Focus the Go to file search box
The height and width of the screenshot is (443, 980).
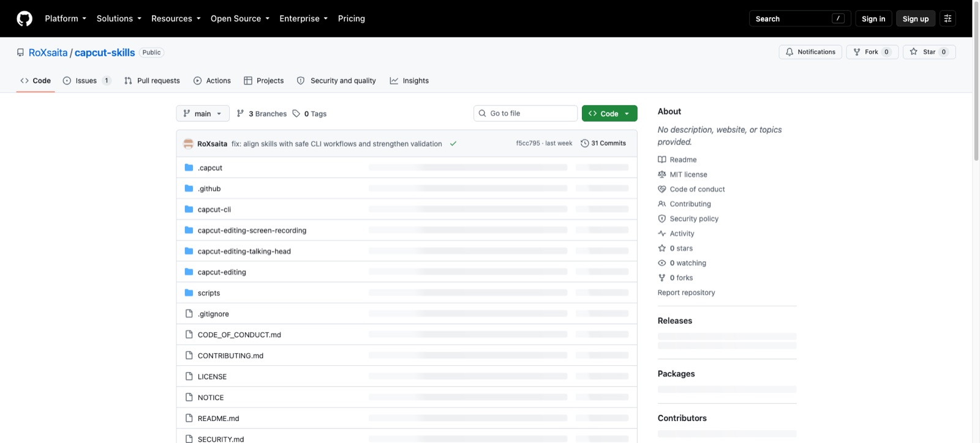526,113
